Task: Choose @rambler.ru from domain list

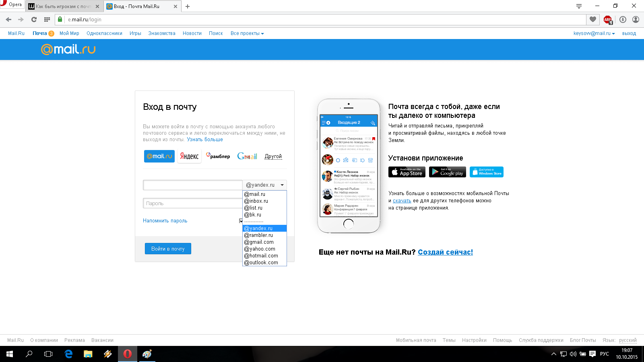Action: click(x=265, y=235)
